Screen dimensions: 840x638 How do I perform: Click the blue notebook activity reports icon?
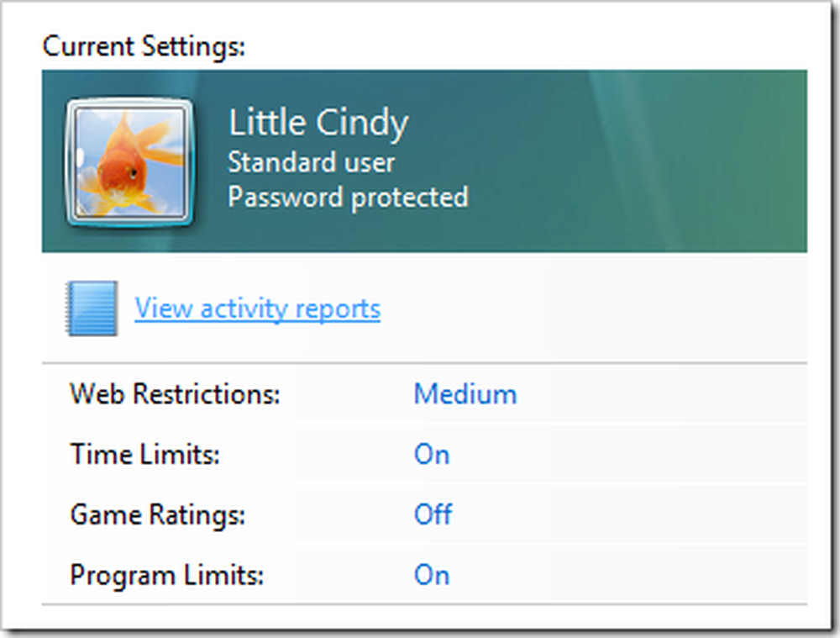(x=92, y=308)
